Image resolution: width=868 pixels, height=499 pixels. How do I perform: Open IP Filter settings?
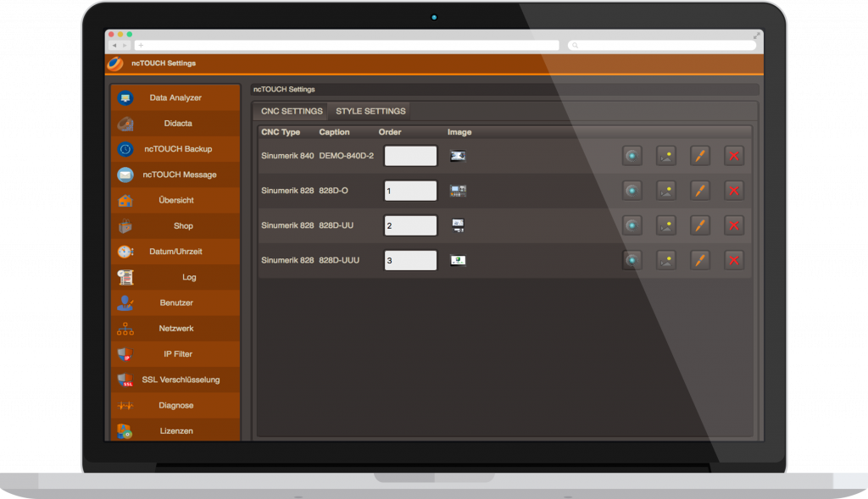(x=175, y=354)
